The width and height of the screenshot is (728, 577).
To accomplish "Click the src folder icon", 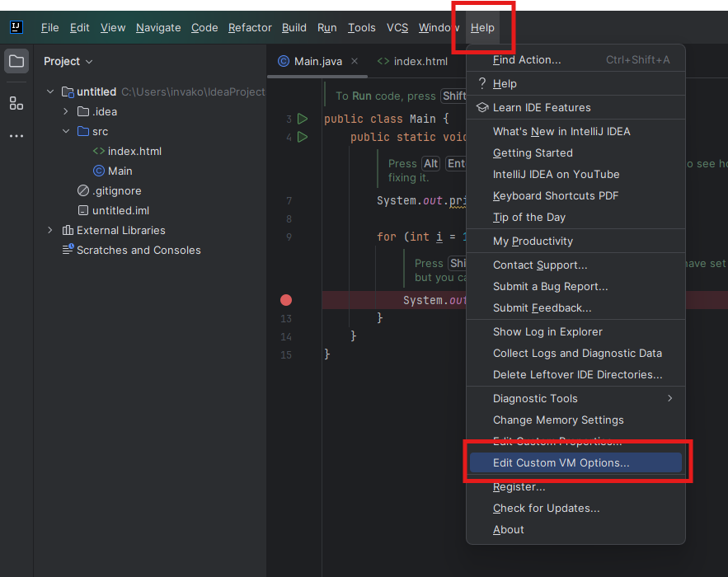I will click(83, 131).
